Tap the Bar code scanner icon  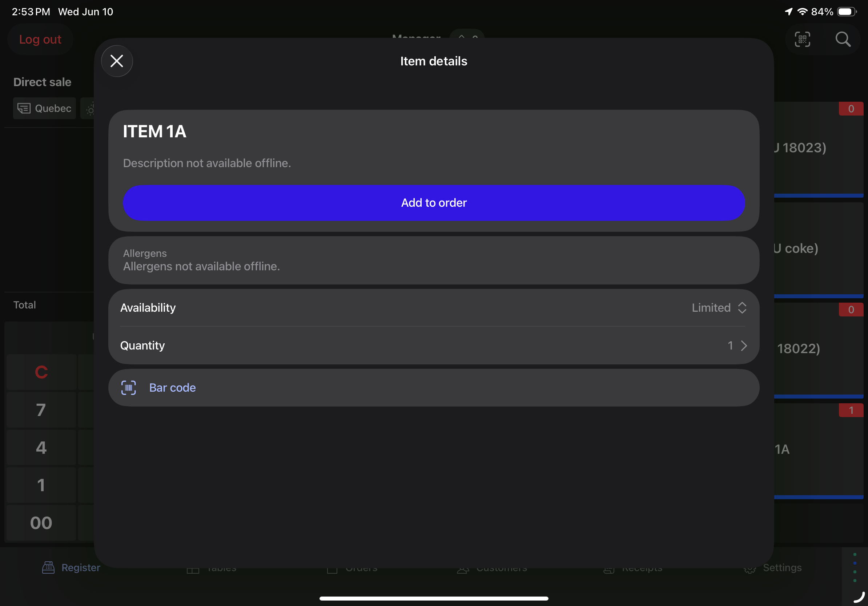pos(129,388)
